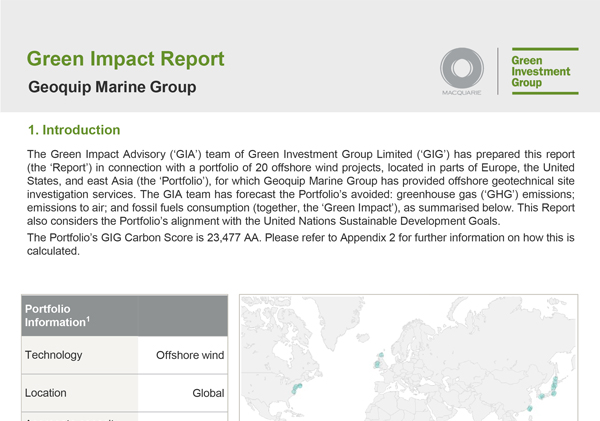This screenshot has height=421, width=600.
Task: Click the words "Green Investment Group Limited"
Action: pos(331,154)
